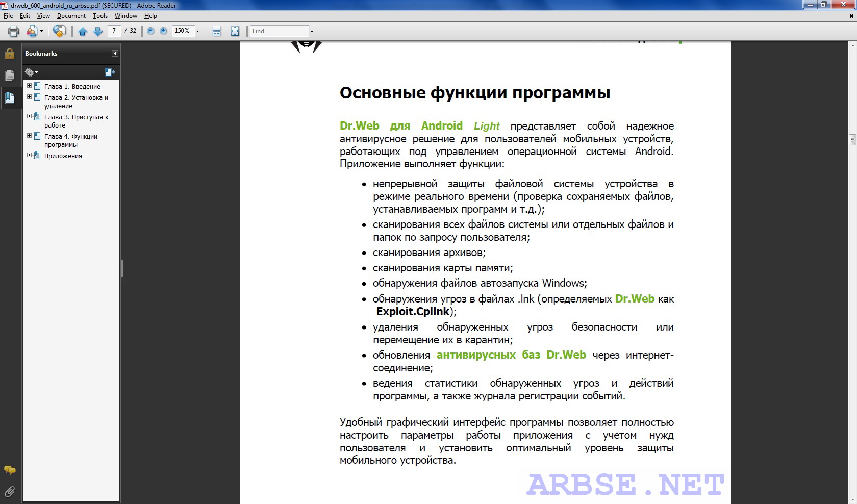
Task: Click the green 'антивирусных баз Dr.Web' text
Action: [x=511, y=355]
